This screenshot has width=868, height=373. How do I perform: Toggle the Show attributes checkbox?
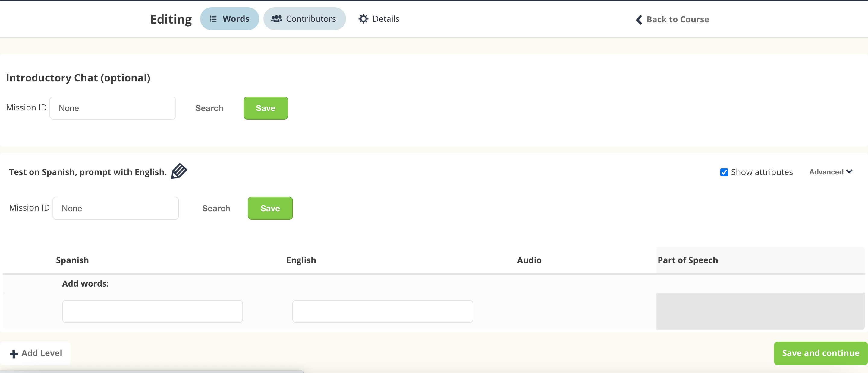[724, 172]
